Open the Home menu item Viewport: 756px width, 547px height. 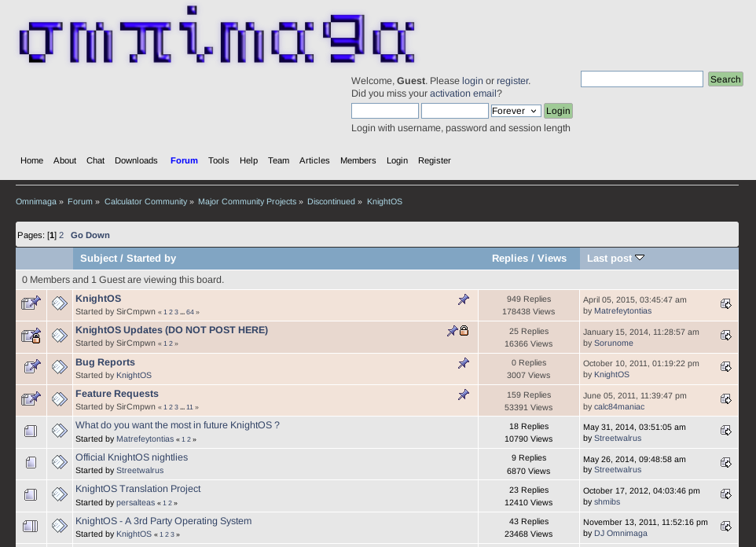click(31, 160)
